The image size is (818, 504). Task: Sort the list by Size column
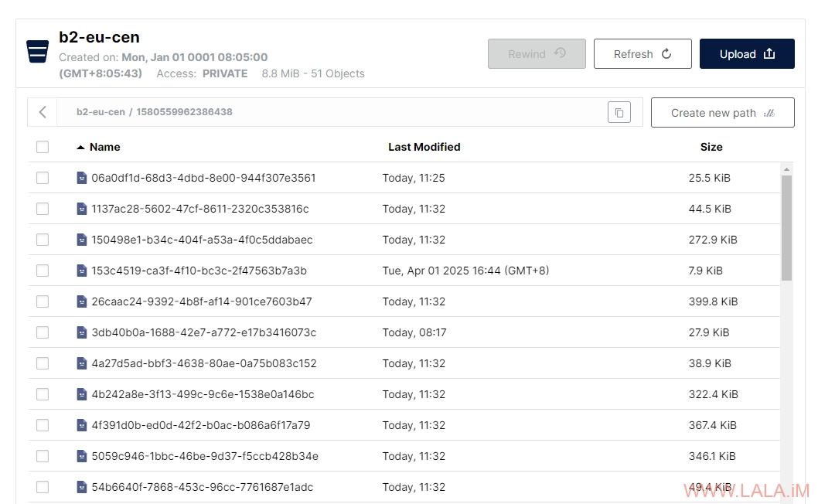(711, 147)
